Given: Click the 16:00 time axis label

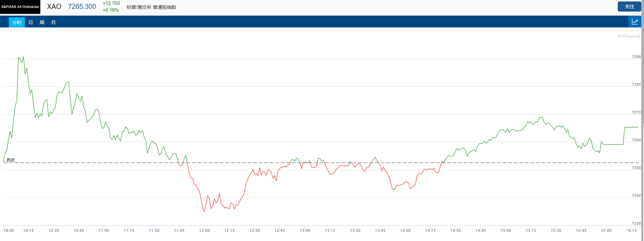Looking at the screenshot, I should point(606,231).
